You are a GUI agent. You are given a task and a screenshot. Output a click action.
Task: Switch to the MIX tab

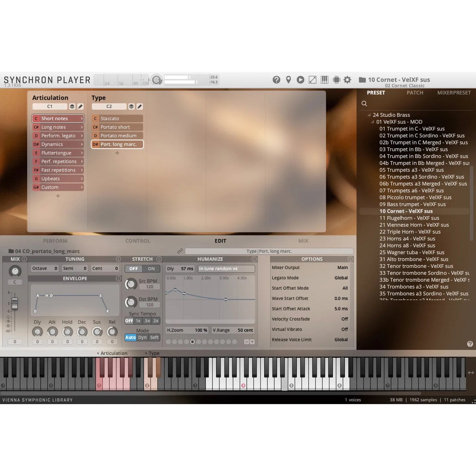point(303,241)
